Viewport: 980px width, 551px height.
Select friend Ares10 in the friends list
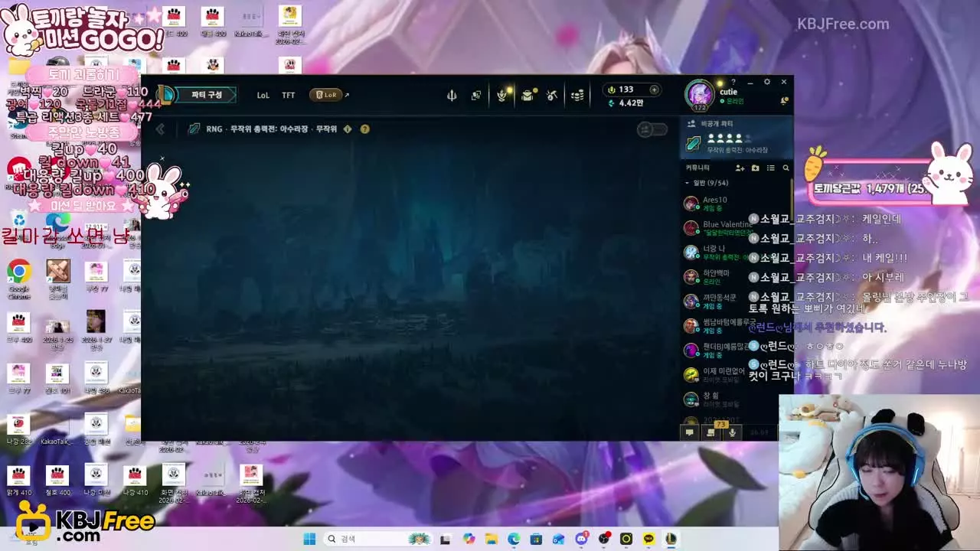pyautogui.click(x=736, y=204)
